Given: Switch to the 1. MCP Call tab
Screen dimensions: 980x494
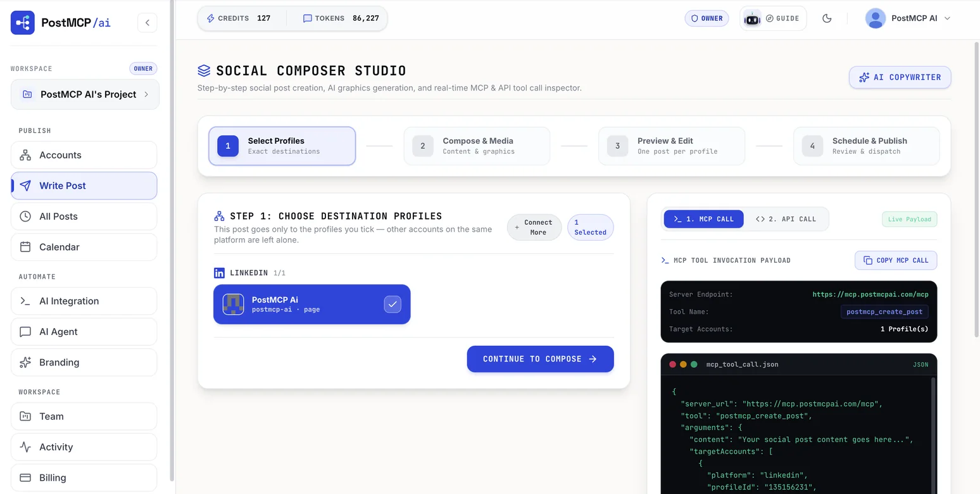Looking at the screenshot, I should click(703, 219).
